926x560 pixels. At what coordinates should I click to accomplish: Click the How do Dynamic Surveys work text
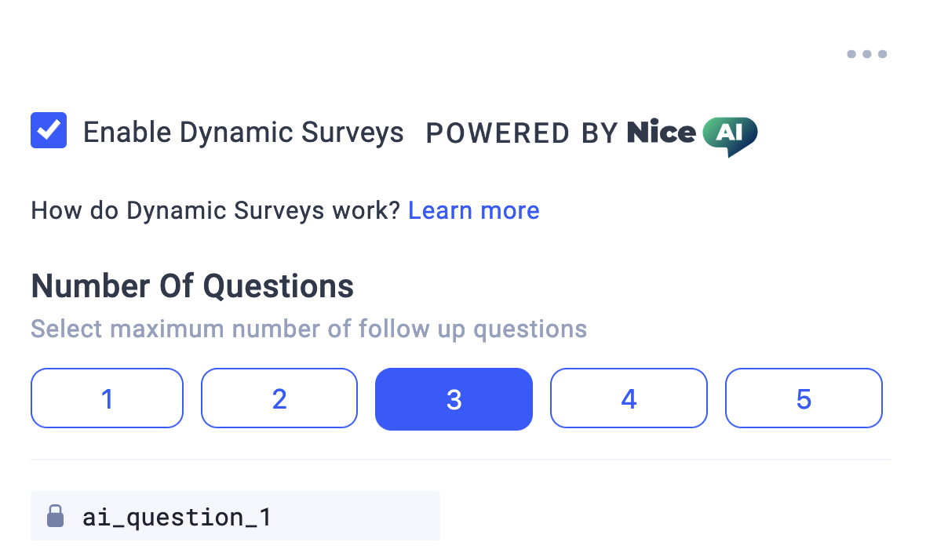click(x=216, y=211)
